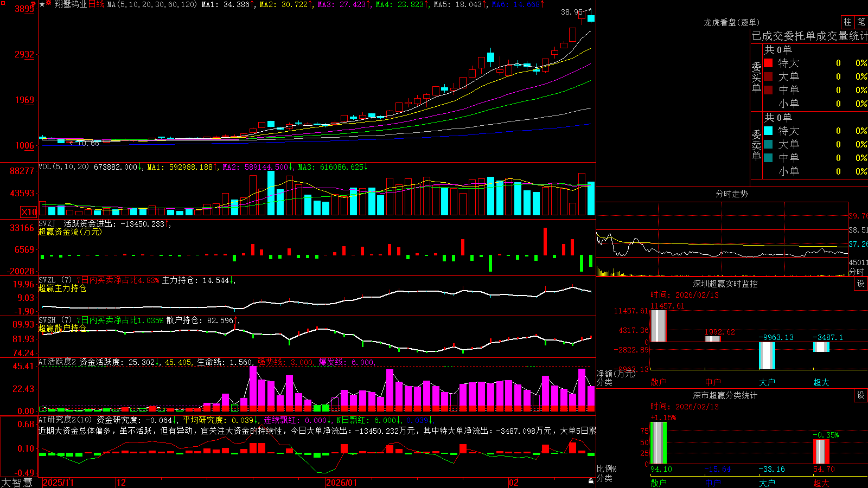This screenshot has width=868, height=488.
Task: Click the 深市超赢分类统计 title
Action: (x=725, y=395)
